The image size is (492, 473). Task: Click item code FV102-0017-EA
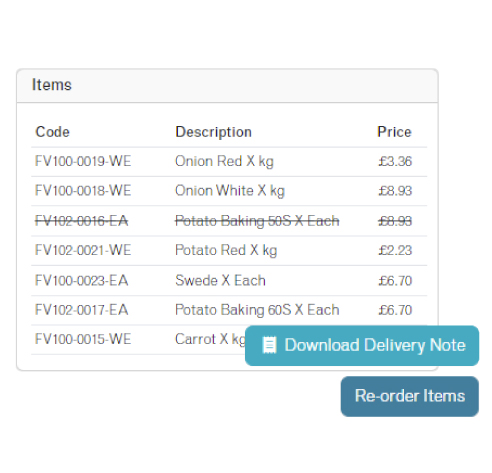point(82,310)
